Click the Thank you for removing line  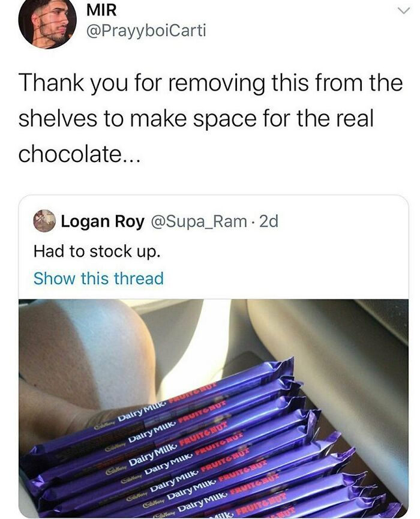coord(211,83)
